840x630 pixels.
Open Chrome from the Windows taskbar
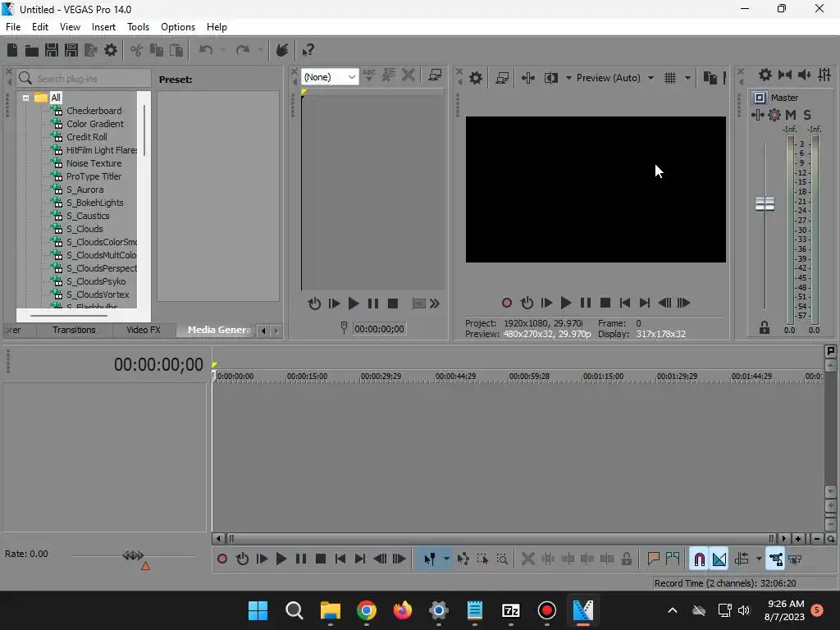pyautogui.click(x=367, y=610)
